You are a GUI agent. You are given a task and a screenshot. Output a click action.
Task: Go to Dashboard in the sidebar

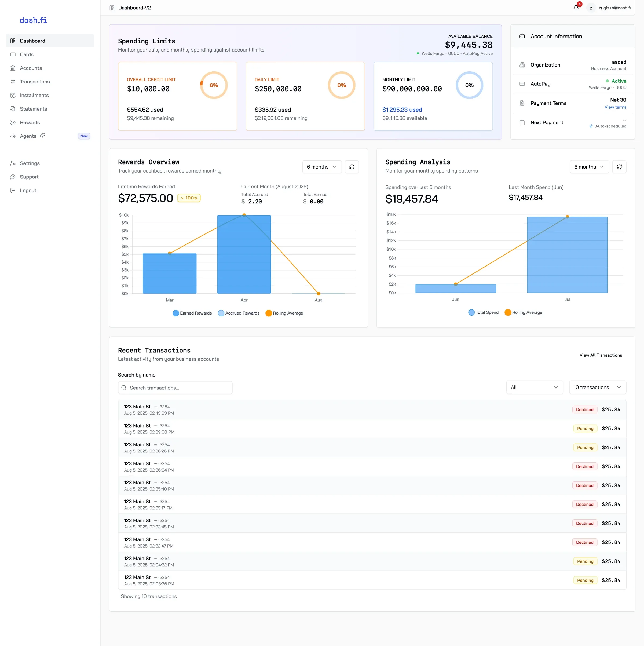50,41
